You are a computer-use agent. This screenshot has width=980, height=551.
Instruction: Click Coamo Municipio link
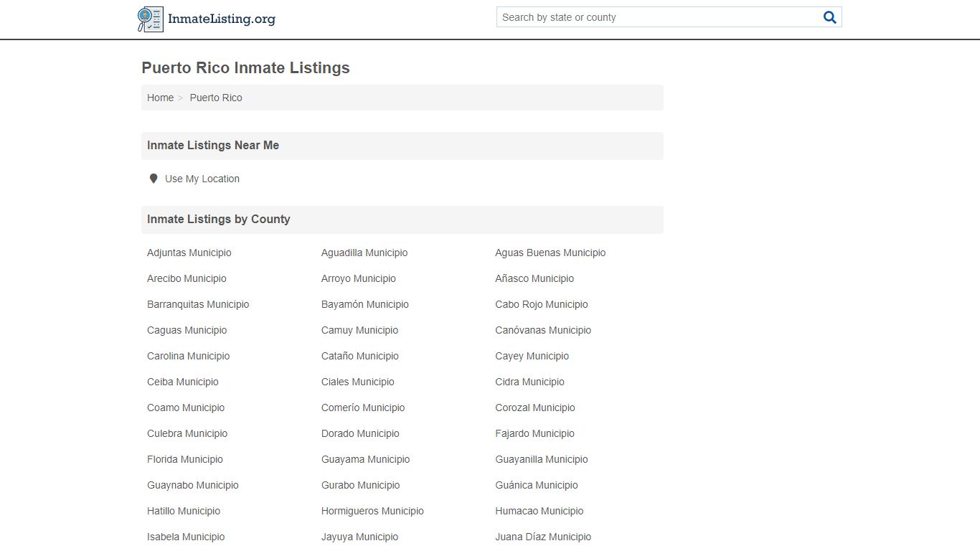[x=186, y=408]
